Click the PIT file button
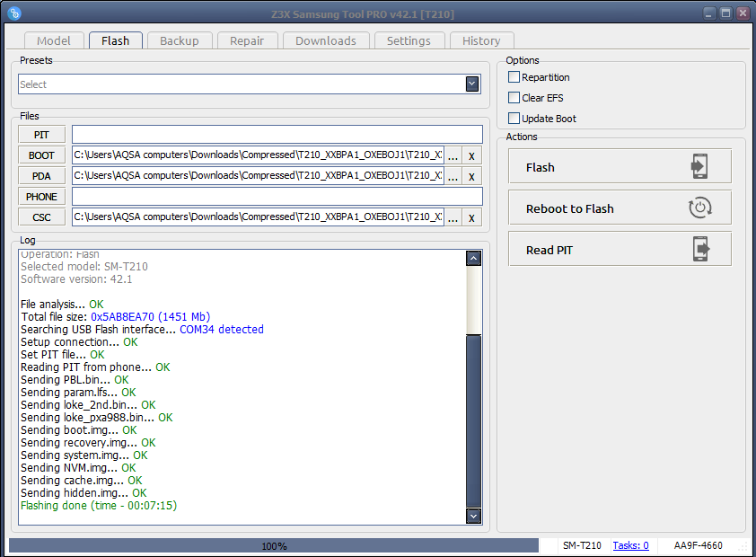This screenshot has width=756, height=557. pyautogui.click(x=41, y=135)
